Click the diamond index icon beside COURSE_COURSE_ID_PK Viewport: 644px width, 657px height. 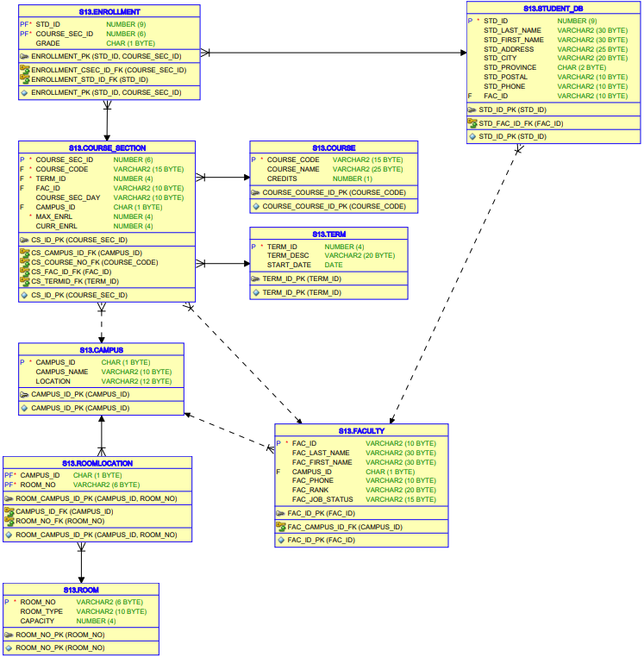pyautogui.click(x=256, y=207)
